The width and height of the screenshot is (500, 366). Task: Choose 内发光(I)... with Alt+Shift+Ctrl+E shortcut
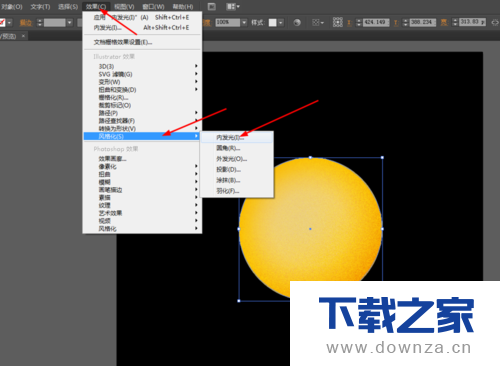coord(142,28)
